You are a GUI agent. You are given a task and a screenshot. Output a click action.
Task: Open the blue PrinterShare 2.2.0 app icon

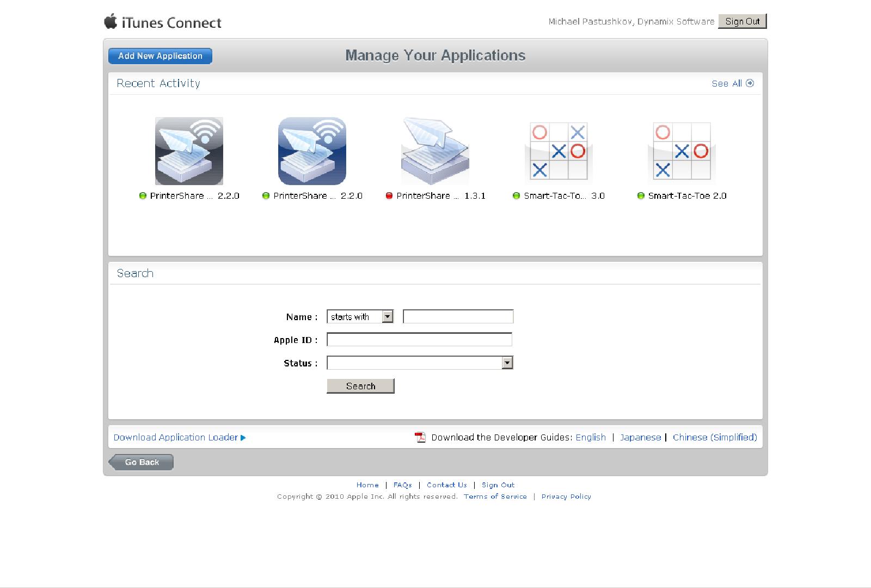(x=312, y=151)
